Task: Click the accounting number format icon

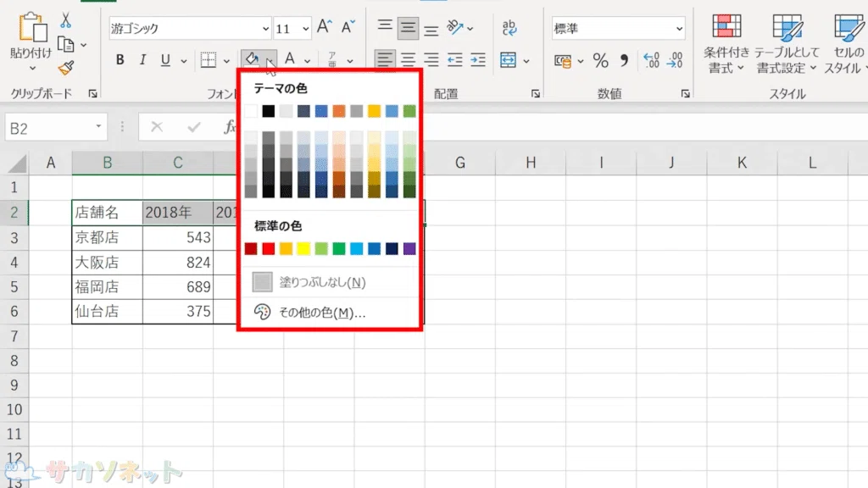Action: point(563,61)
